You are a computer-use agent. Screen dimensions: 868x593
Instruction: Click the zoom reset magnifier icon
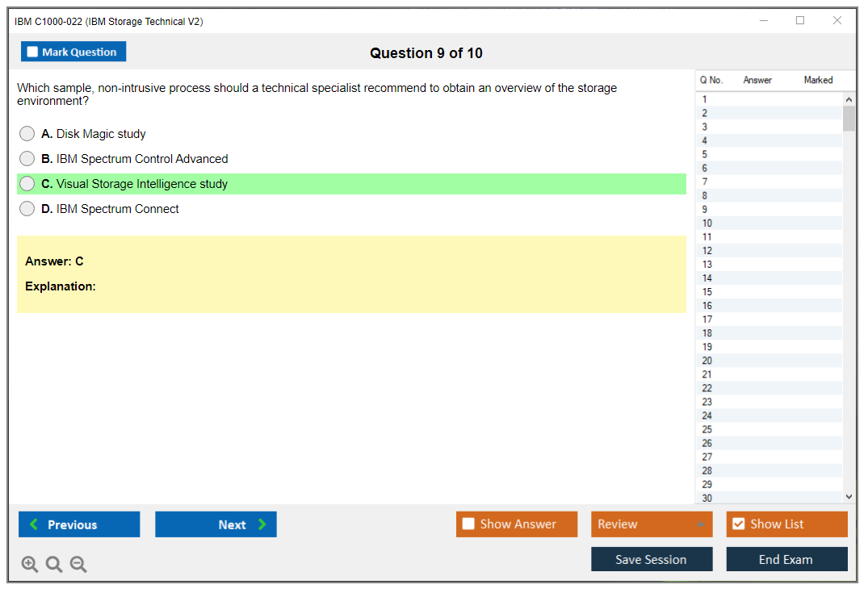(x=54, y=565)
